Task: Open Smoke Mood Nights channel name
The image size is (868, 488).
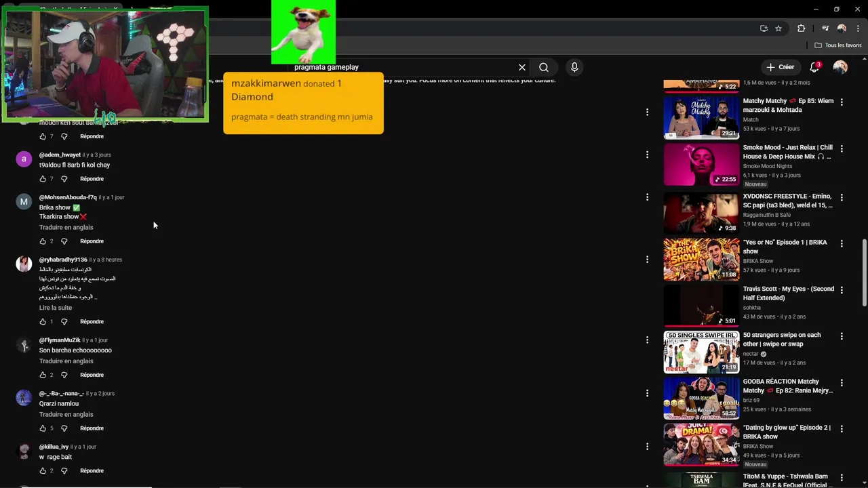Action: pyautogui.click(x=768, y=166)
